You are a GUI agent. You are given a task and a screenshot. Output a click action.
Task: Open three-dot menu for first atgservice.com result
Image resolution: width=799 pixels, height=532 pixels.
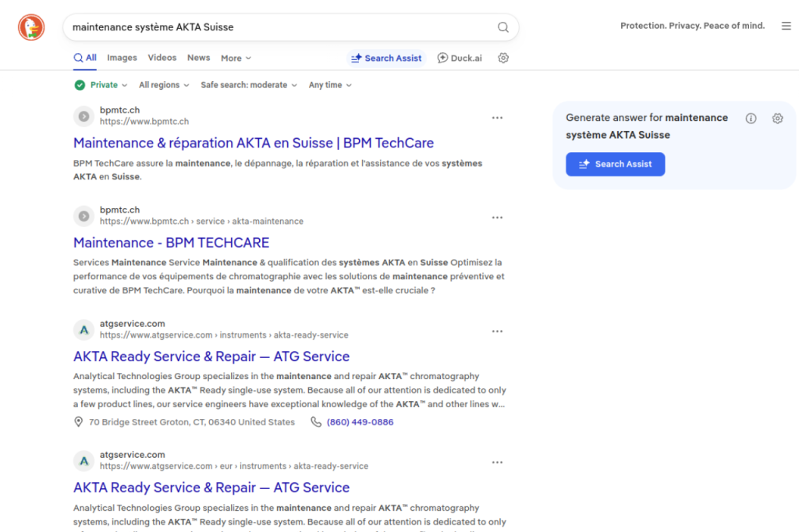(x=497, y=332)
